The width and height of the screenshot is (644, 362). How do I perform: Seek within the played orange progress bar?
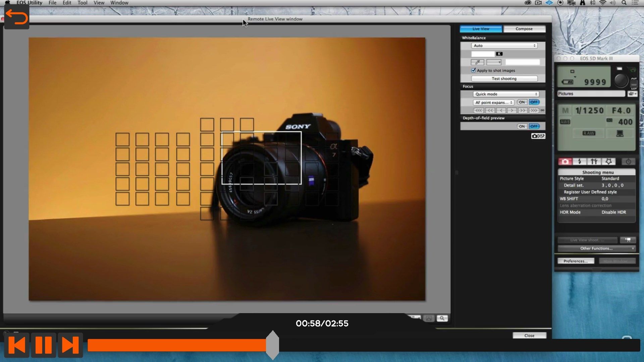point(177,345)
